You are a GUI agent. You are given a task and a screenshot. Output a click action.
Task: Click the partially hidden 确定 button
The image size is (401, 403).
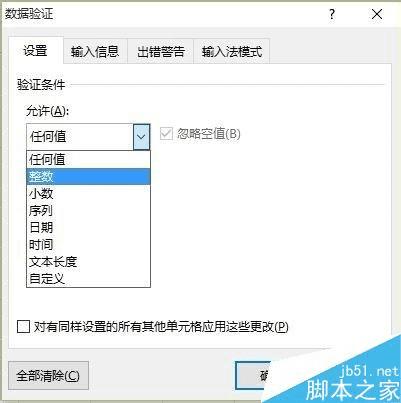[x=253, y=376]
